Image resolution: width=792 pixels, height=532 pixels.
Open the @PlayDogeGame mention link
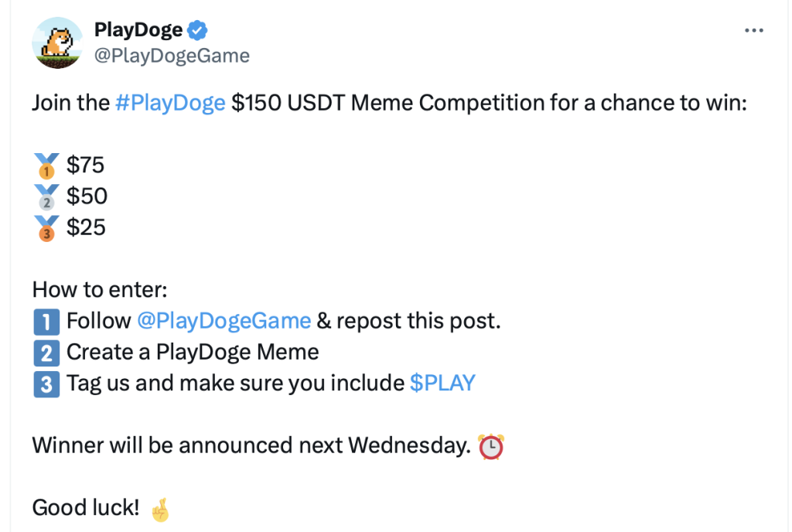(224, 321)
